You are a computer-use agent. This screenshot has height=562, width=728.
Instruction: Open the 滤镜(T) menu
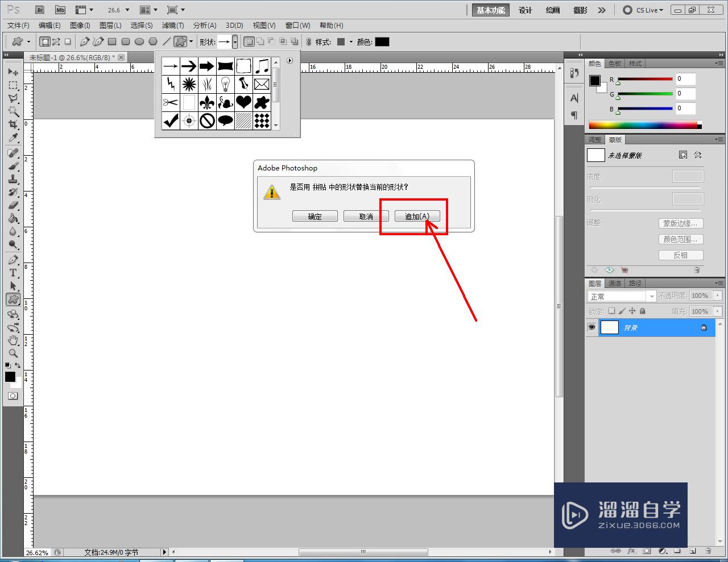click(x=173, y=26)
